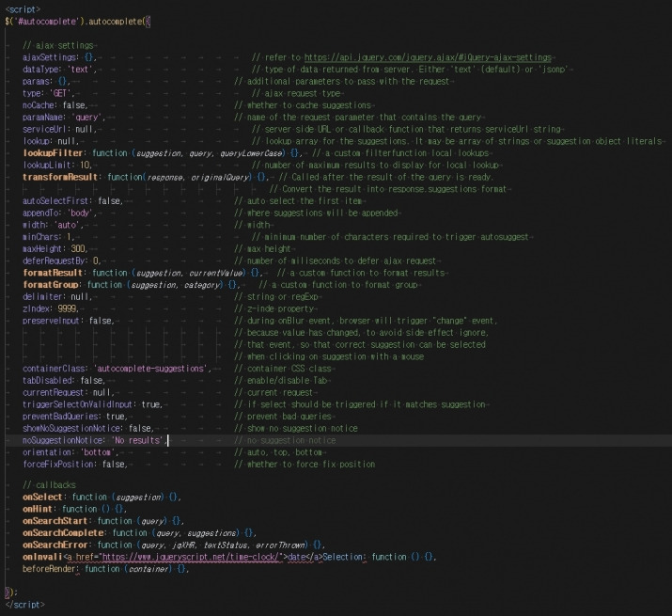Image resolution: width=672 pixels, height=616 pixels.
Task: Click the containerClass property name
Action: pyautogui.click(x=55, y=369)
